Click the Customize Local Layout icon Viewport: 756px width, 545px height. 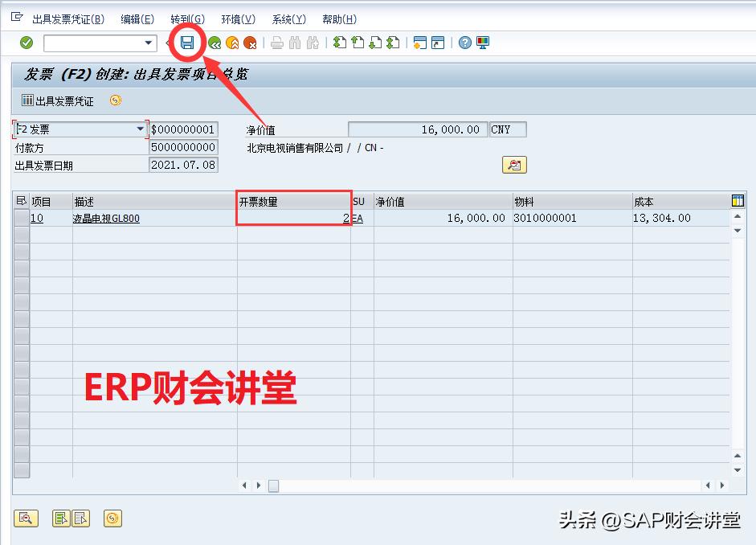pos(482,42)
